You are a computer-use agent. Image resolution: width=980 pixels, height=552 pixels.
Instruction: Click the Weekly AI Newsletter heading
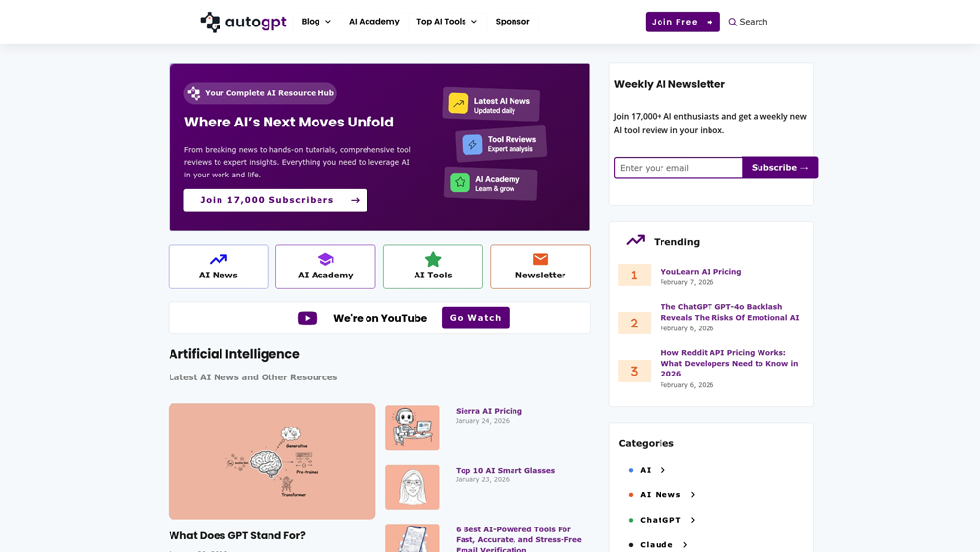point(669,84)
